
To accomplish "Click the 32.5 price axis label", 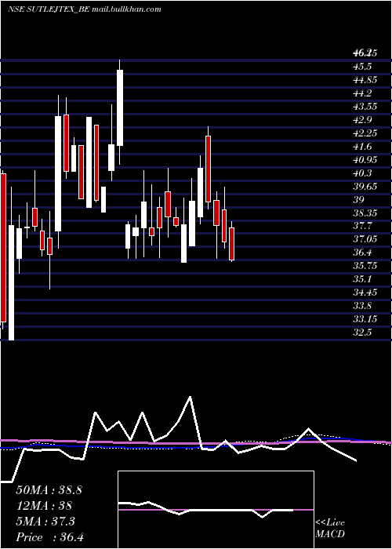I will point(362,333).
